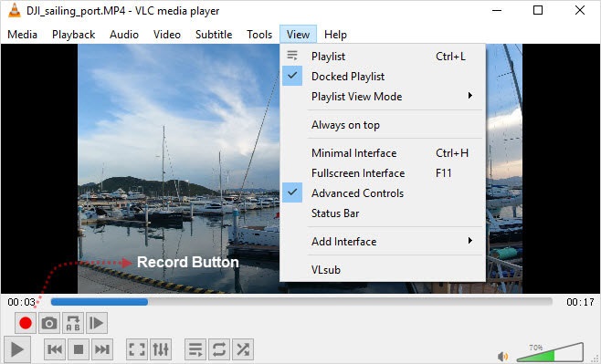Toggle remaining time label 00:17
601x364 pixels.
580,302
